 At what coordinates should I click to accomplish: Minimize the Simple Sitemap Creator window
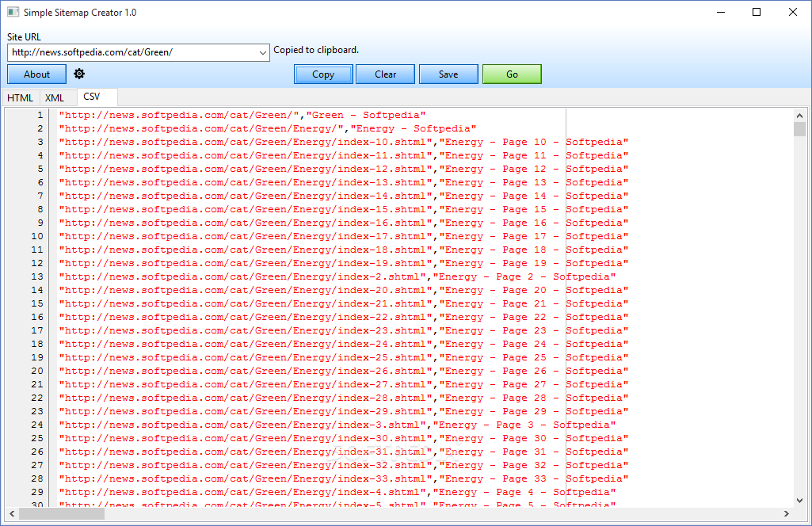(720, 12)
